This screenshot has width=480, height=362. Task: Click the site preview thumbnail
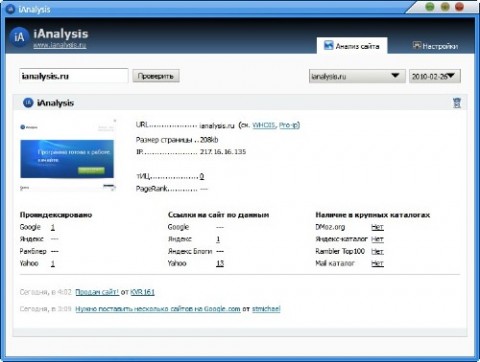(68, 156)
